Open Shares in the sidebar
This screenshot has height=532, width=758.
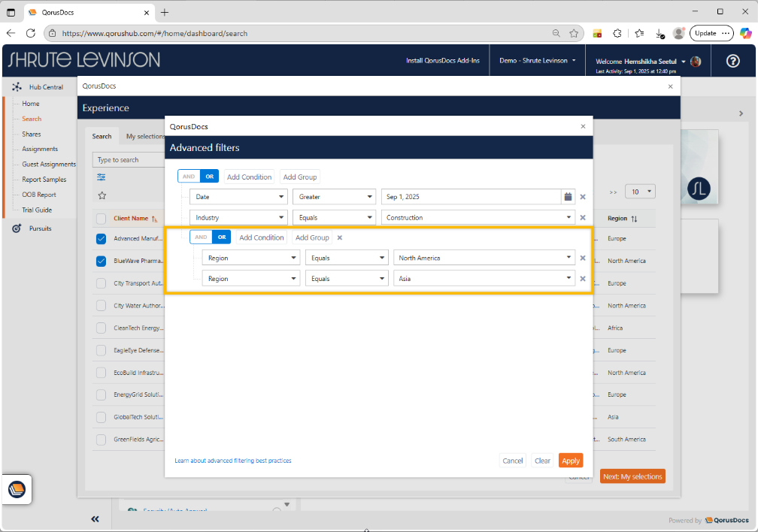tap(32, 134)
